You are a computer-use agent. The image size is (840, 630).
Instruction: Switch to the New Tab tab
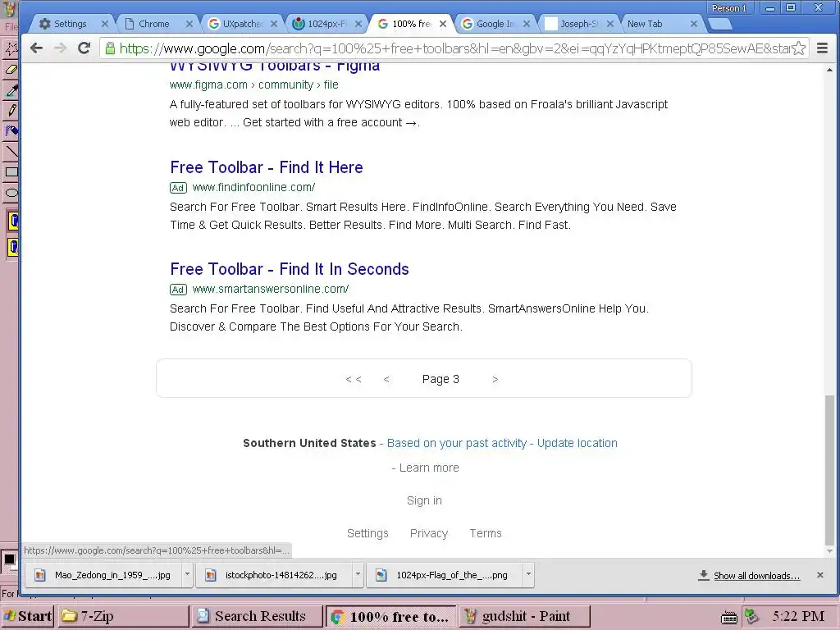click(x=645, y=24)
